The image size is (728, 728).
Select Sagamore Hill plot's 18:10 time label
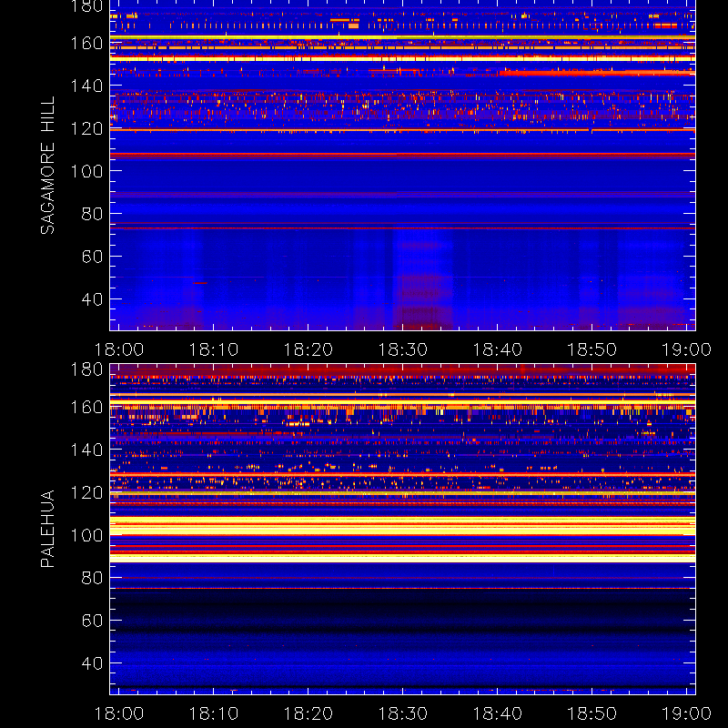(x=214, y=349)
